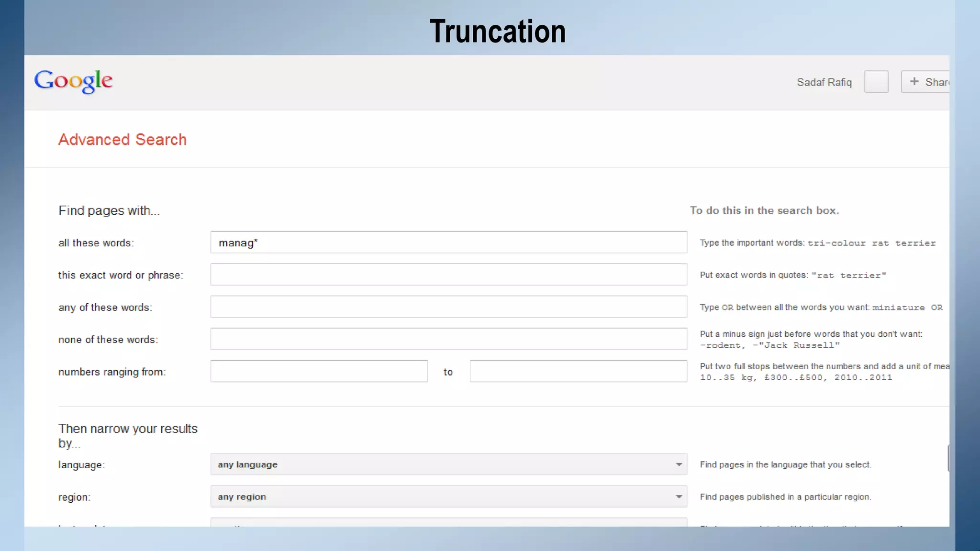Click the hint "Put a minus sign just before words"
Image resolution: width=980 pixels, height=551 pixels.
[811, 340]
